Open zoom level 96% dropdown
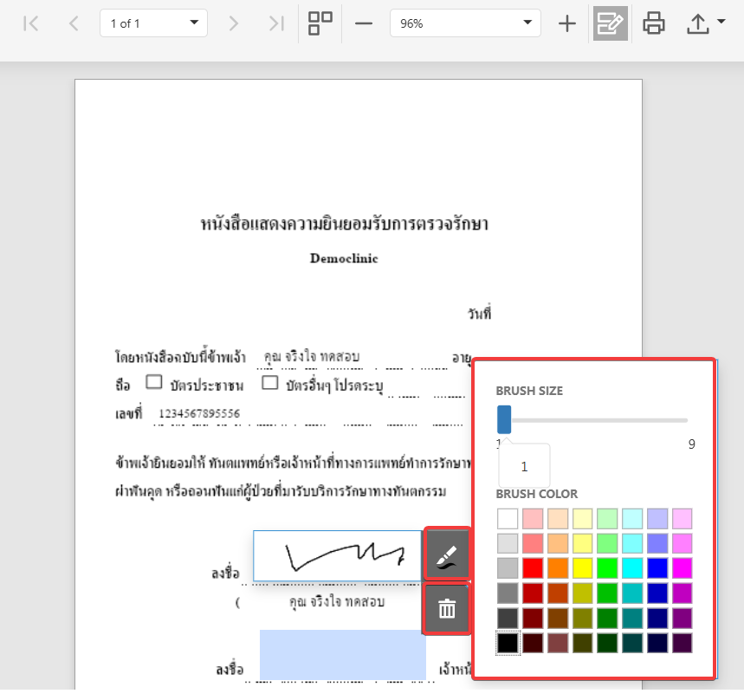This screenshot has height=700, width=744. [x=465, y=23]
